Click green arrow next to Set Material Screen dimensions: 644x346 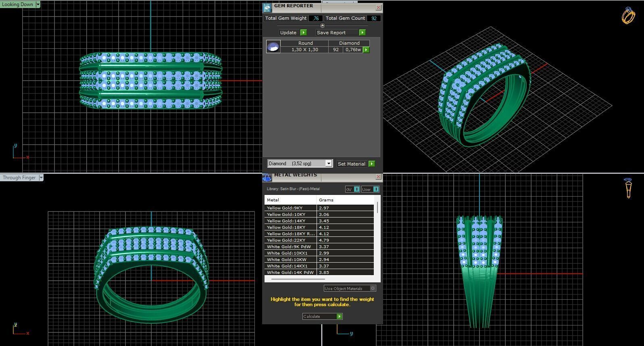372,164
